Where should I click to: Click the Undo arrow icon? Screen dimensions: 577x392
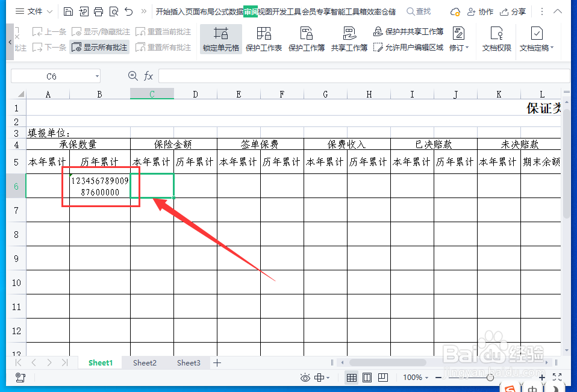coord(129,11)
